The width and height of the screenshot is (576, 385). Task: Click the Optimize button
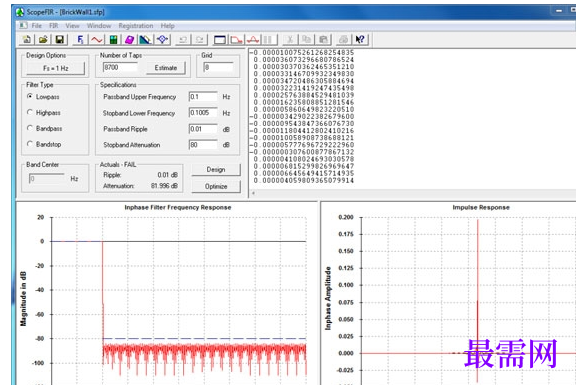point(216,186)
